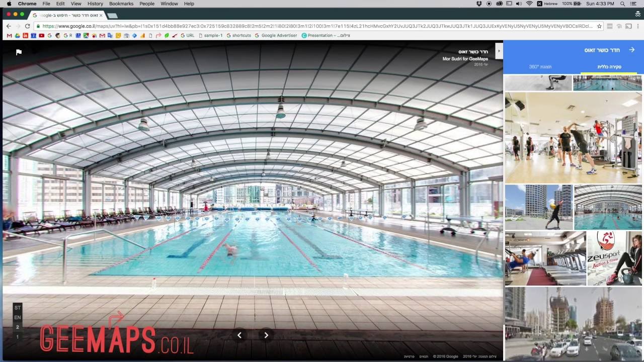
Task: Open the Bookmarks menu
Action: (x=121, y=4)
